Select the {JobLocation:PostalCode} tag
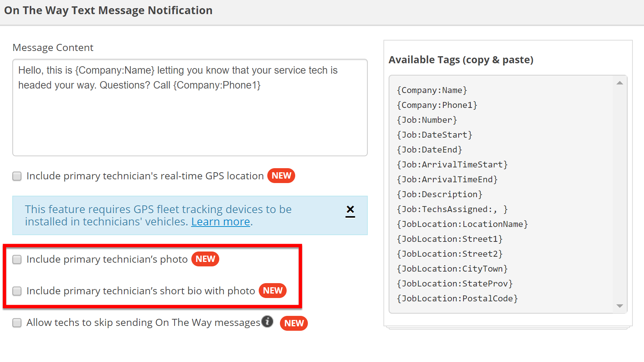Image resolution: width=644 pixels, height=362 pixels. click(x=457, y=299)
